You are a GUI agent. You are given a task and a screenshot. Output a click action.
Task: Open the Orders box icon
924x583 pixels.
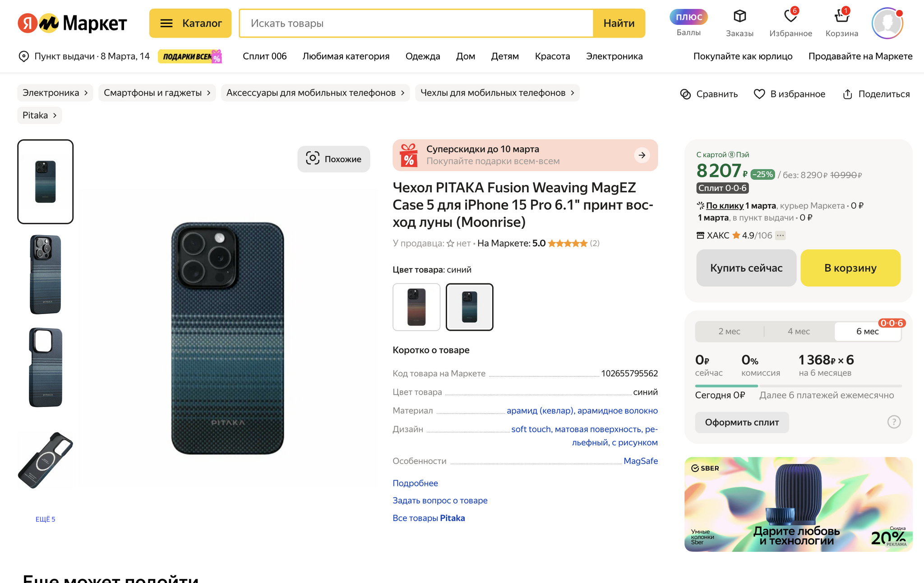click(x=739, y=17)
